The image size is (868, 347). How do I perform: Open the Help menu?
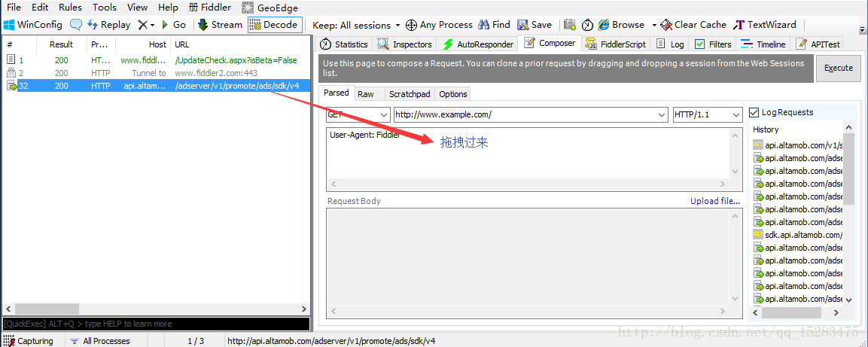168,8
